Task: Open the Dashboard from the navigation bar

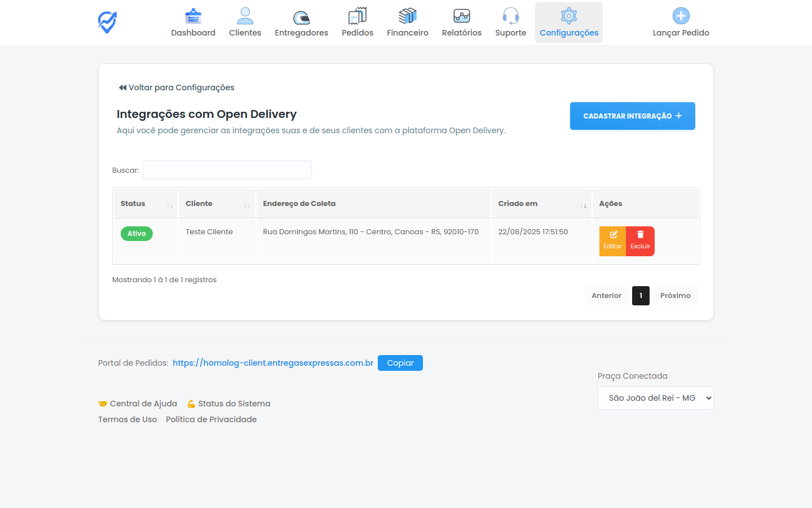Action: (193, 22)
